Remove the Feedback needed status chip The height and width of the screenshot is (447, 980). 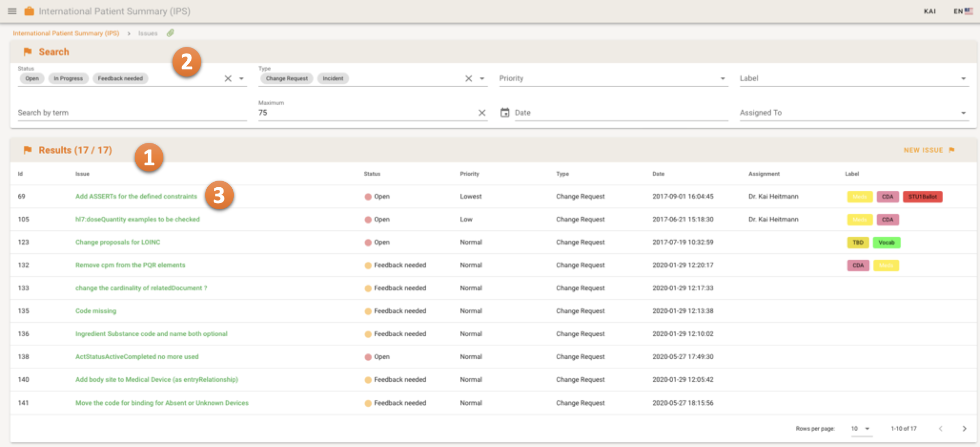pyautogui.click(x=120, y=79)
